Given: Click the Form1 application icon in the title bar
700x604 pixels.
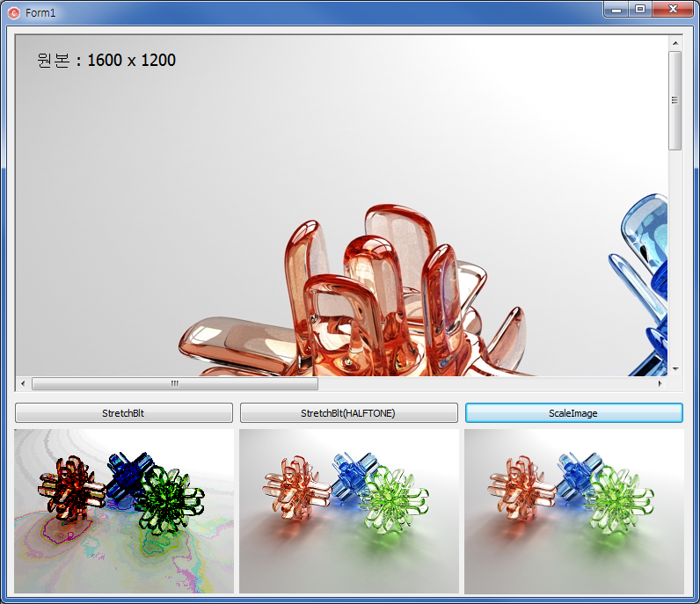Looking at the screenshot, I should (14, 13).
